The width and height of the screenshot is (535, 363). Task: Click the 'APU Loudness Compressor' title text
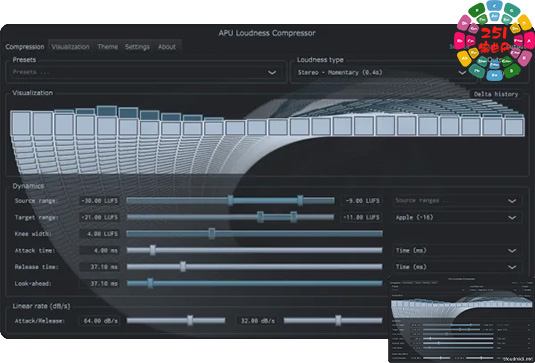coord(267,33)
